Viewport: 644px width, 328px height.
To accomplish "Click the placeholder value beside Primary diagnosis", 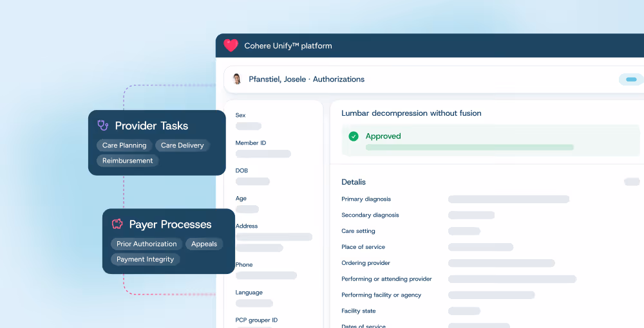I will tap(509, 199).
